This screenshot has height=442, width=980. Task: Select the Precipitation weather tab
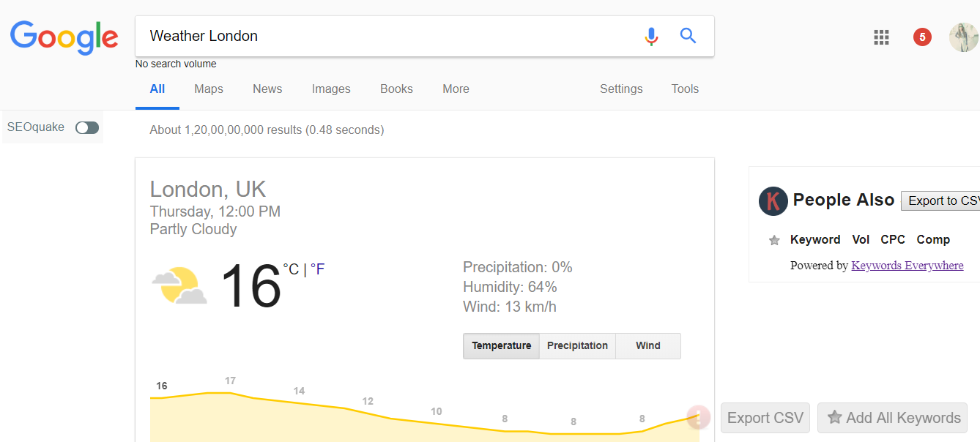click(x=577, y=345)
